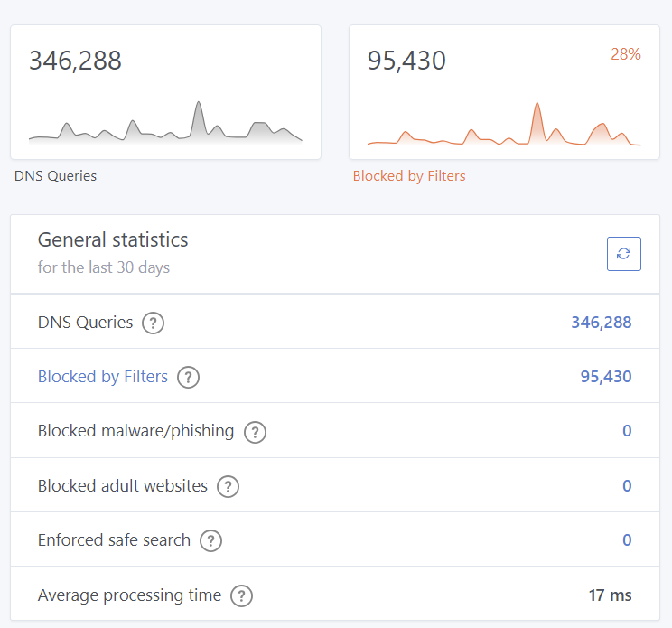The height and width of the screenshot is (628, 672).
Task: Click the large 95,430 number in card
Action: tap(406, 61)
